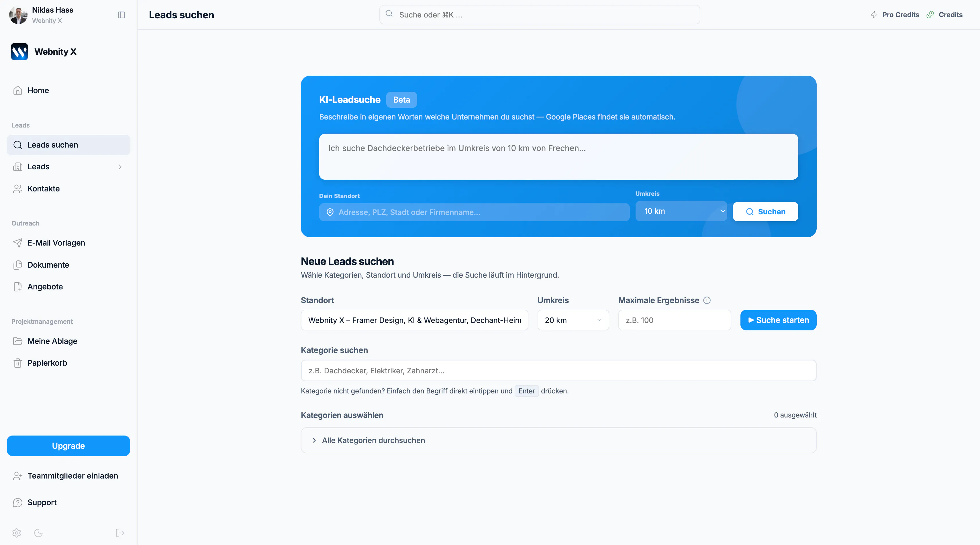Click E-Mail Vorlagen paper plane icon

(17, 243)
